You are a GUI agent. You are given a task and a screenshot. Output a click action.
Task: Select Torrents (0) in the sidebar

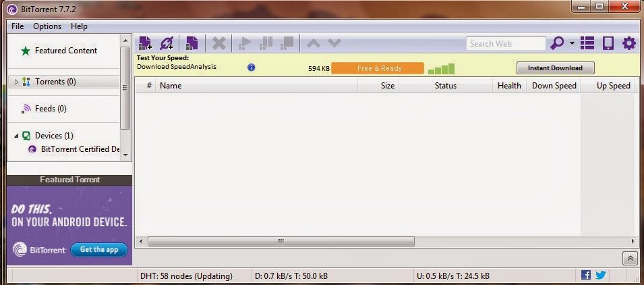click(x=55, y=82)
